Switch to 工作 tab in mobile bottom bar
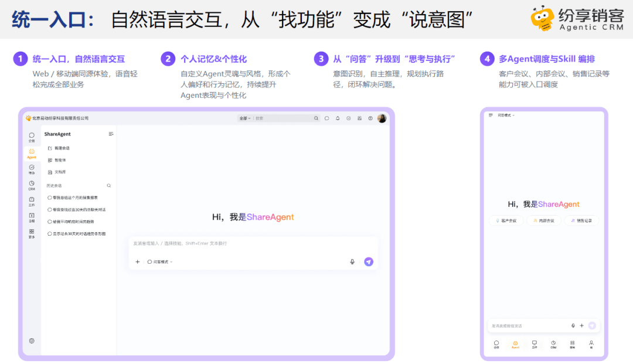 tap(534, 344)
